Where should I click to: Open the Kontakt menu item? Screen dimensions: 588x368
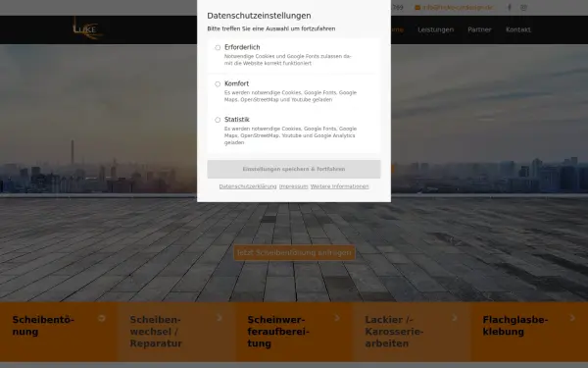pyautogui.click(x=517, y=29)
